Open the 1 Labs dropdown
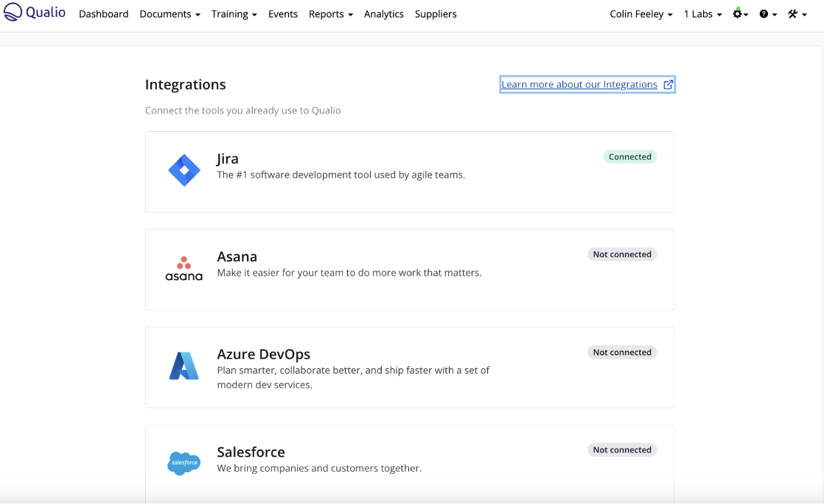This screenshot has width=824, height=504. (702, 14)
